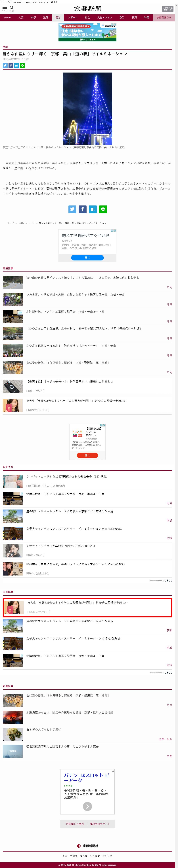The height and width of the screenshot is (868, 178).
Task: Go to 滋賀 section in nav bar
Action: tap(45, 18)
